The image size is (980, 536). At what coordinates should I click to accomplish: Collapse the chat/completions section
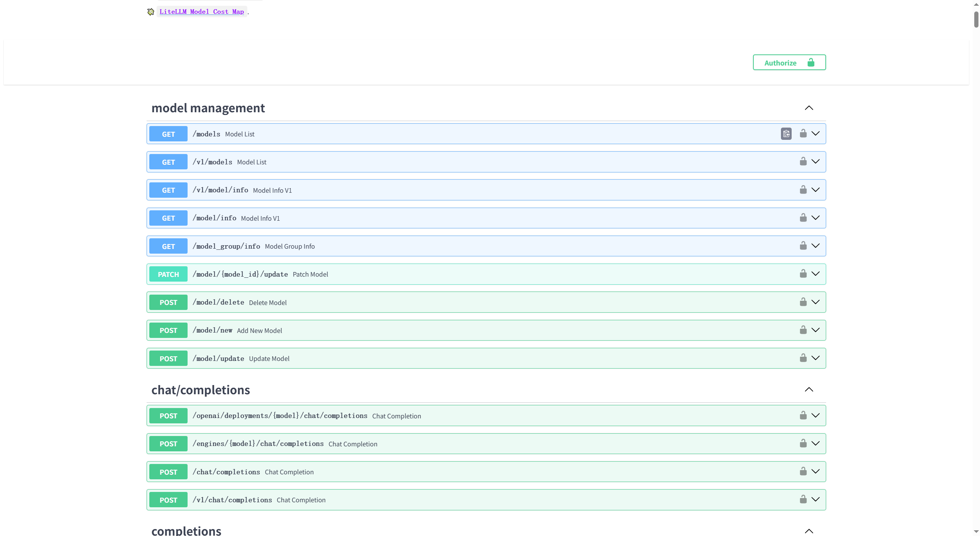pyautogui.click(x=808, y=390)
